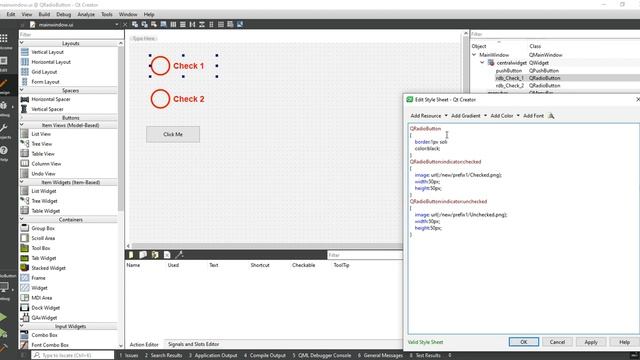The height and width of the screenshot is (360, 640).
Task: Create a new action in Action Editor
Action: [131, 255]
